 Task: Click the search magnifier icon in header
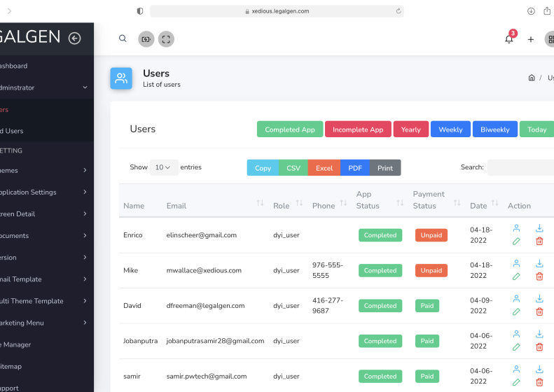click(123, 39)
